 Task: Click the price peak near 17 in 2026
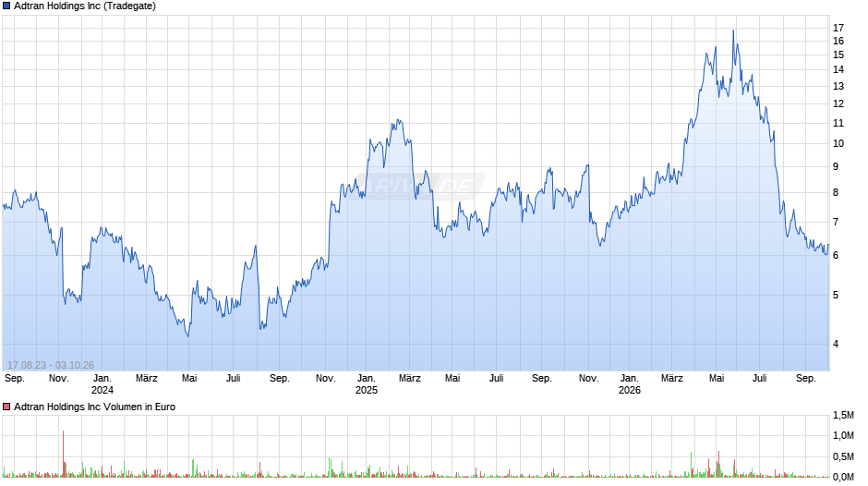(x=733, y=31)
